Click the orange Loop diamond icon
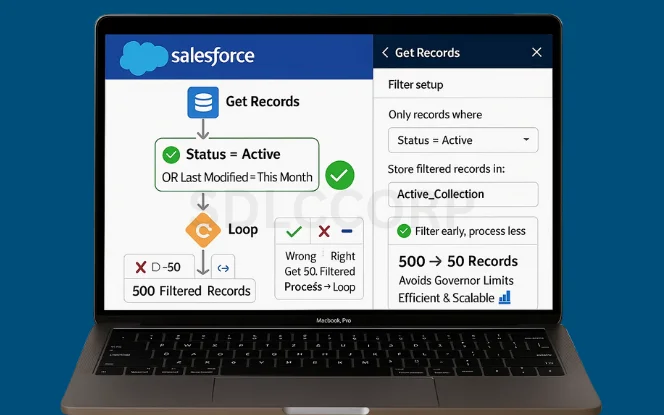The height and width of the screenshot is (415, 664). point(203,230)
